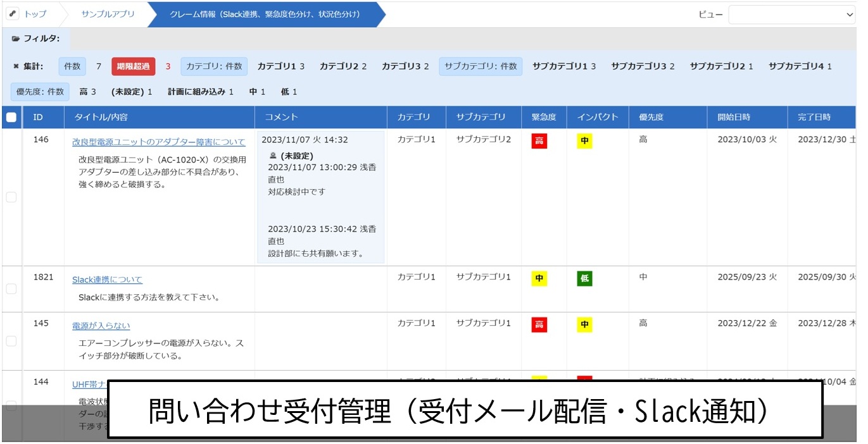Select the クレーム情報 breadcrumb tab

(265, 14)
